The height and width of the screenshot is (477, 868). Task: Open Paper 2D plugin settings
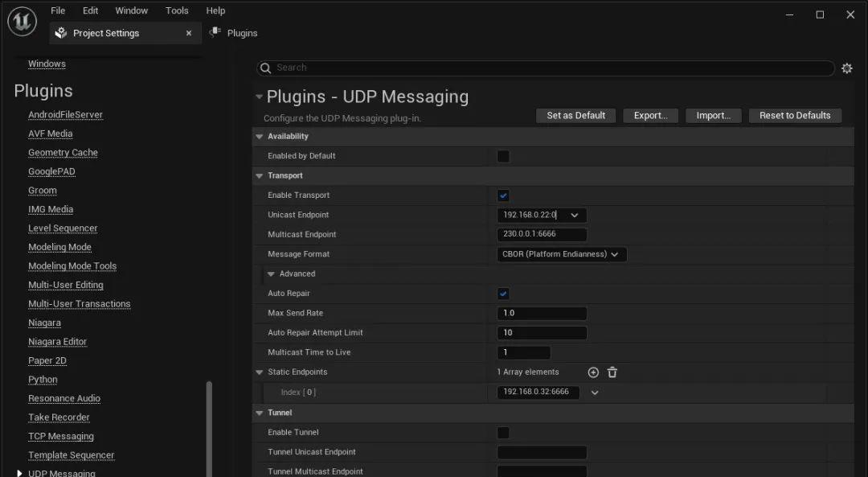[x=47, y=360]
